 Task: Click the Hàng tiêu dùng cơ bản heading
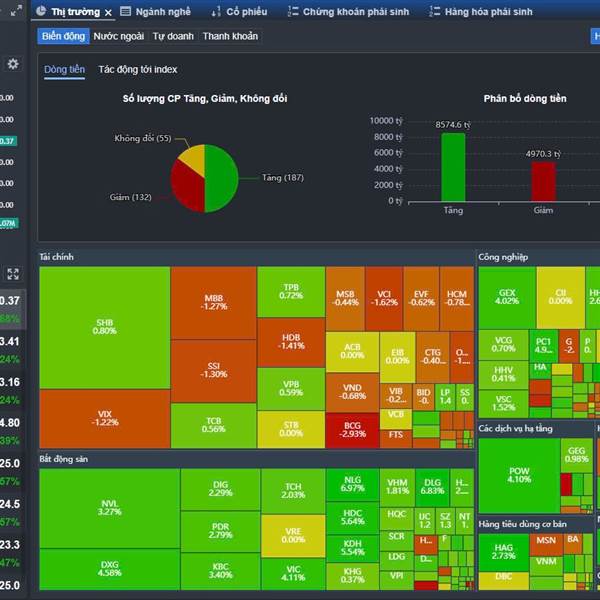pos(523,524)
